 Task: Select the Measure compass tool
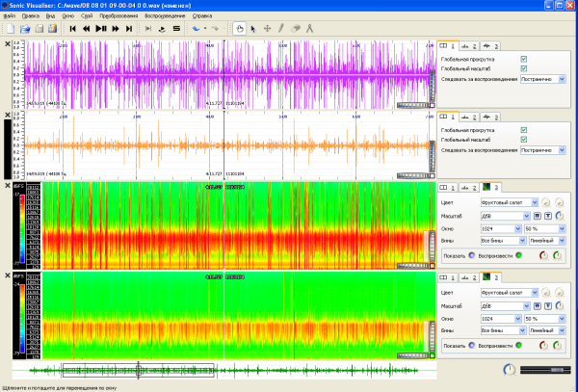click(309, 28)
